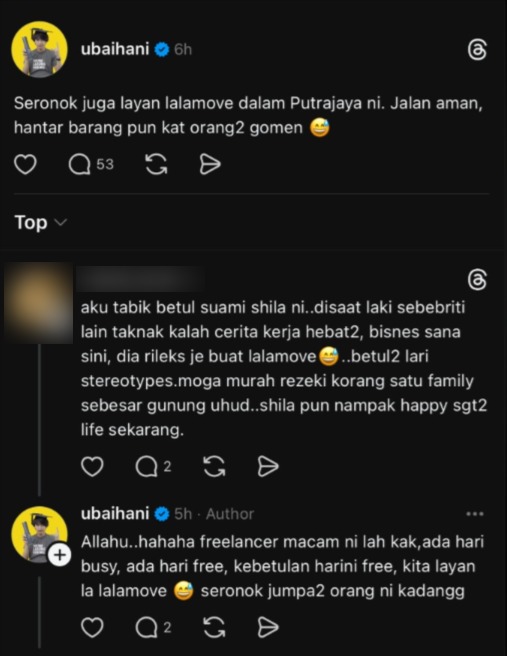This screenshot has height=656, width=507.
Task: Open ubaihani profile from the post header username
Action: 115,49
